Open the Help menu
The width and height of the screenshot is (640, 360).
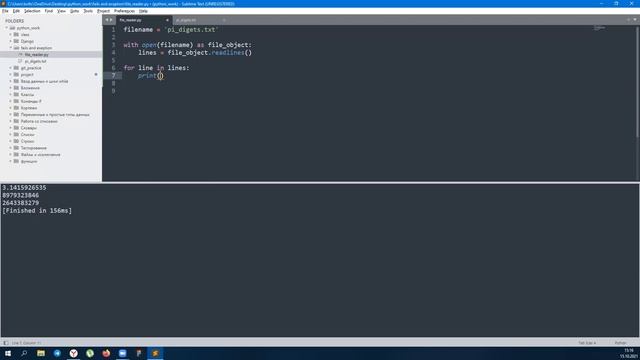pos(143,11)
